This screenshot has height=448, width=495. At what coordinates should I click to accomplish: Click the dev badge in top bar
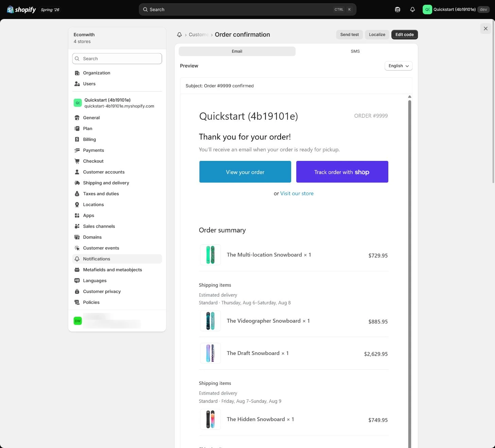(483, 10)
